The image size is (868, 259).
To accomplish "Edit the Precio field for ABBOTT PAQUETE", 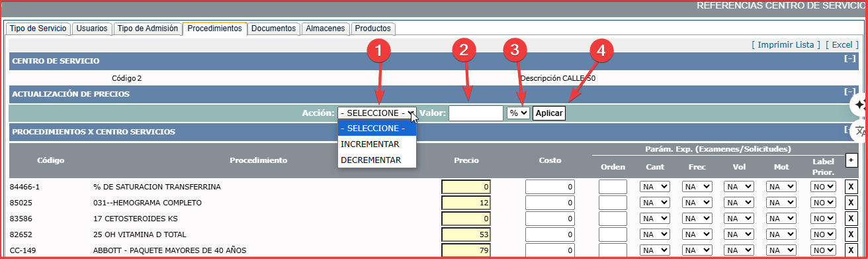I will [466, 250].
